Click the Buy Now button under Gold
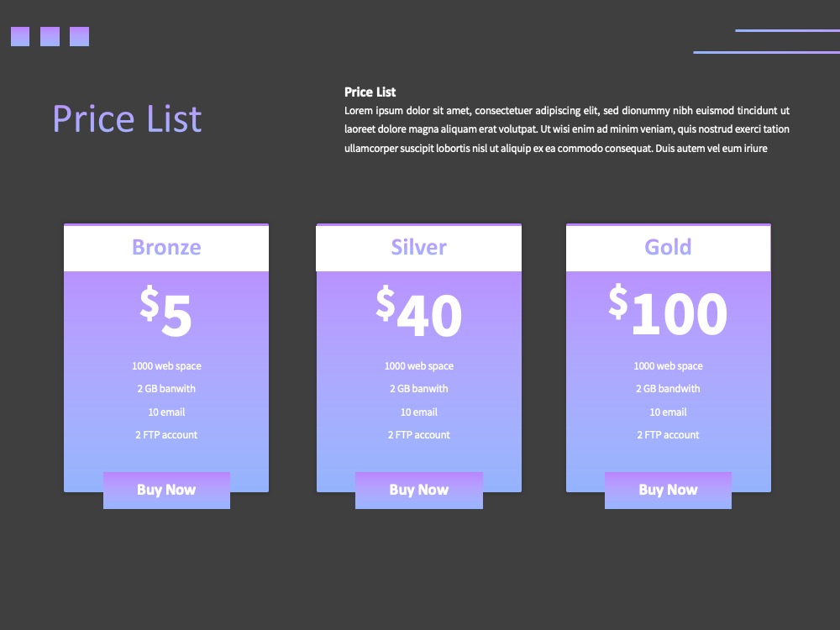This screenshot has height=630, width=840. click(668, 491)
